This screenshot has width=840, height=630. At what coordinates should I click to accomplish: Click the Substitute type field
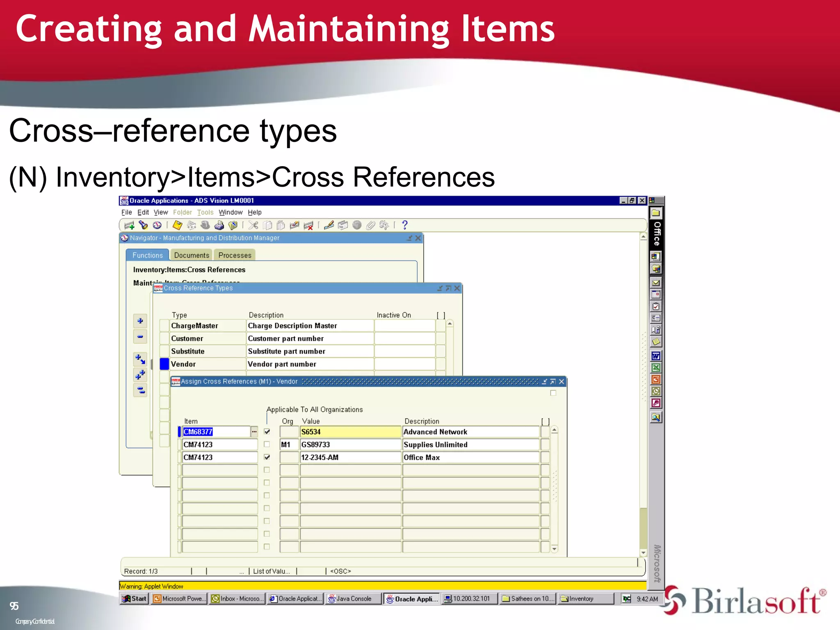coord(208,351)
